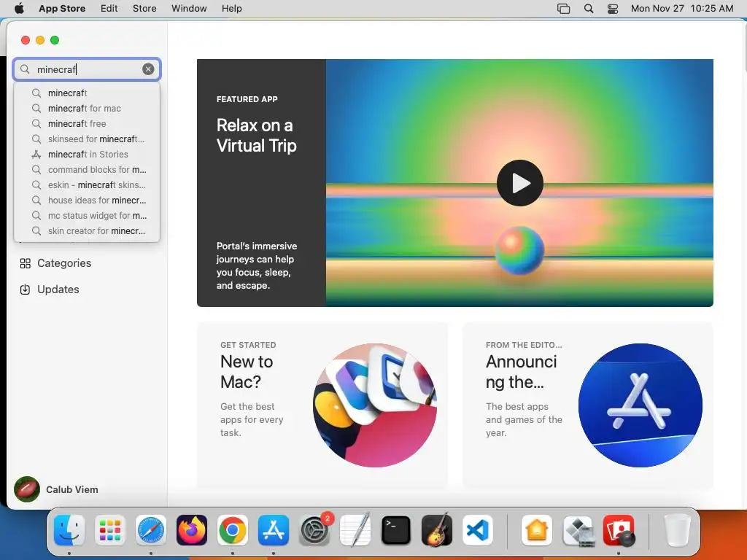Open the Apple menu
Image resolution: width=747 pixels, height=560 pixels.
point(19,9)
